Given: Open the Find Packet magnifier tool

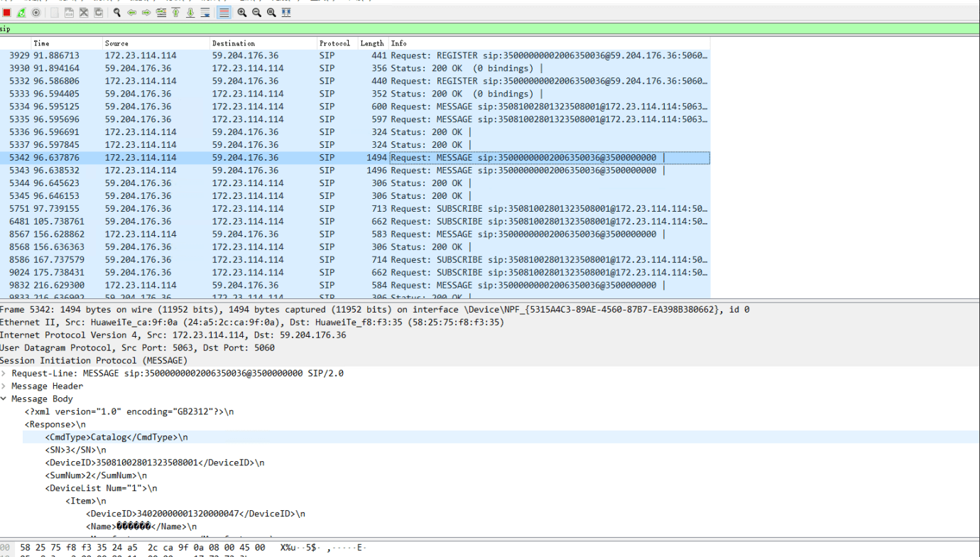Looking at the screenshot, I should 117,13.
